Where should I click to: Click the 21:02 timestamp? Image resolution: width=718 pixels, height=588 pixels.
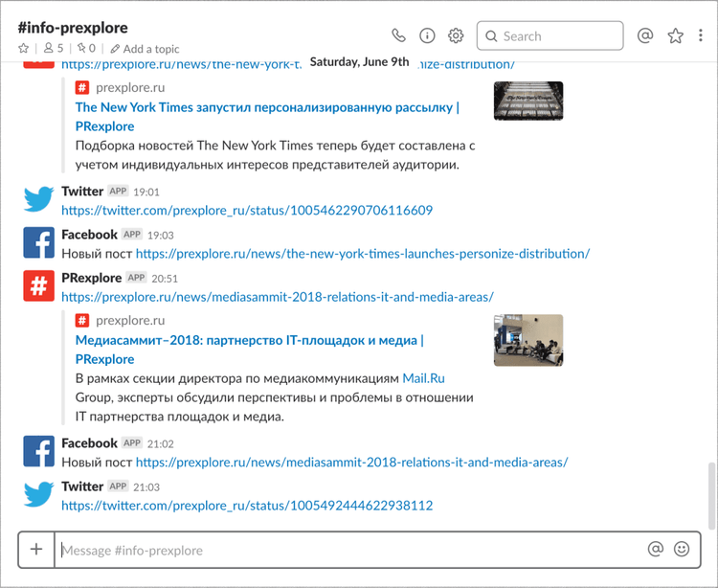pos(161,443)
